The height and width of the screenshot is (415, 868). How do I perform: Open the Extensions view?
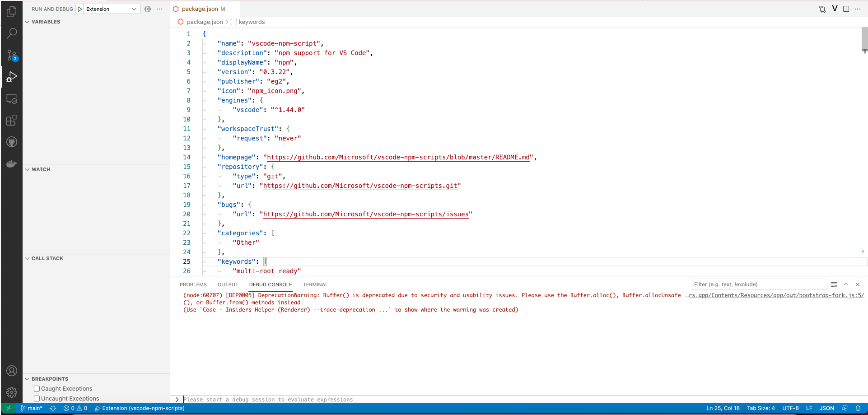(x=12, y=120)
